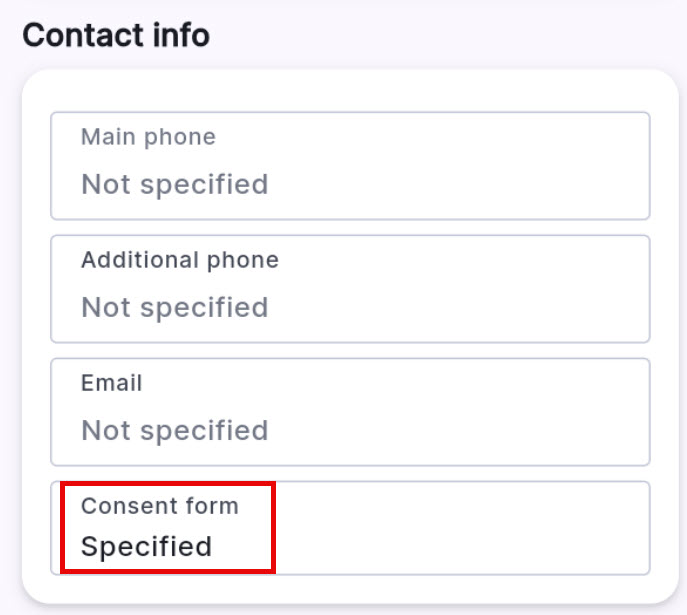Click the Main phone input field
687x615 pixels.
350,166
